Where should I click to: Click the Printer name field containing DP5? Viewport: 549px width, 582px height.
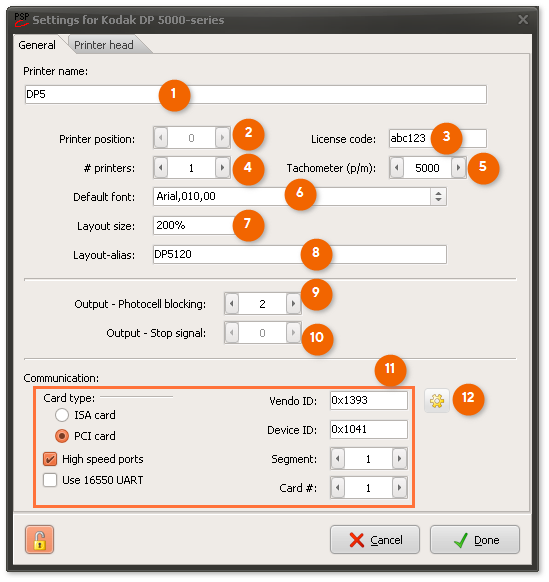(x=256, y=95)
